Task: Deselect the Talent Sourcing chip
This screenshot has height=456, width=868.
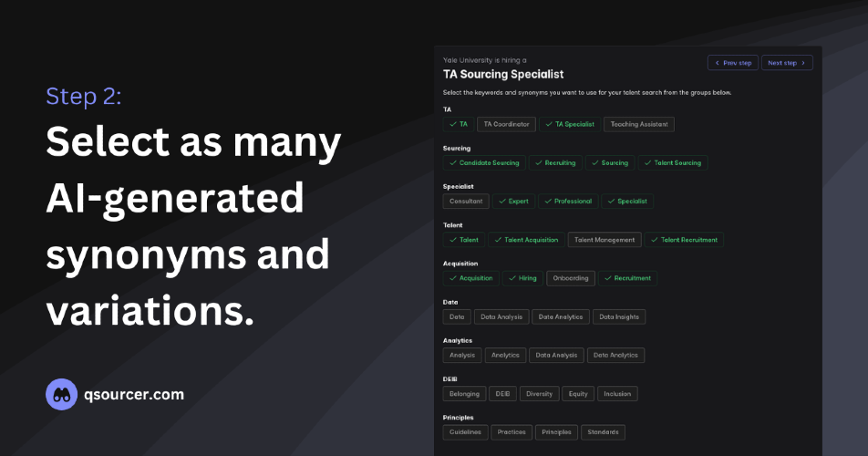Action: click(x=673, y=162)
